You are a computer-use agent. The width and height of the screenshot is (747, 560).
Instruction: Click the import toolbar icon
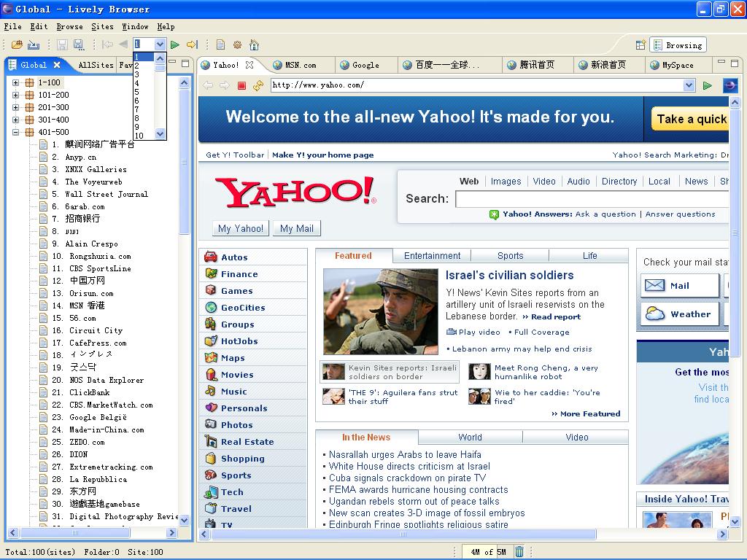point(34,44)
